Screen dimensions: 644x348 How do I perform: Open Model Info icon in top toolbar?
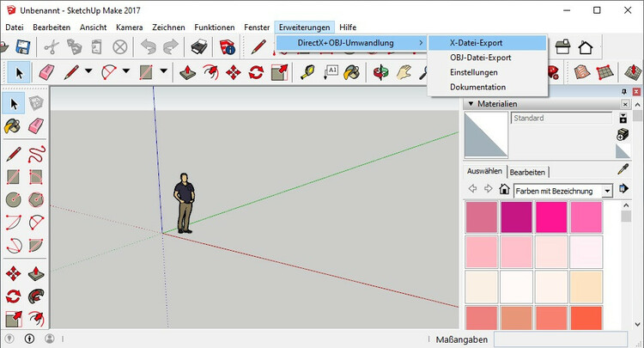[x=227, y=47]
